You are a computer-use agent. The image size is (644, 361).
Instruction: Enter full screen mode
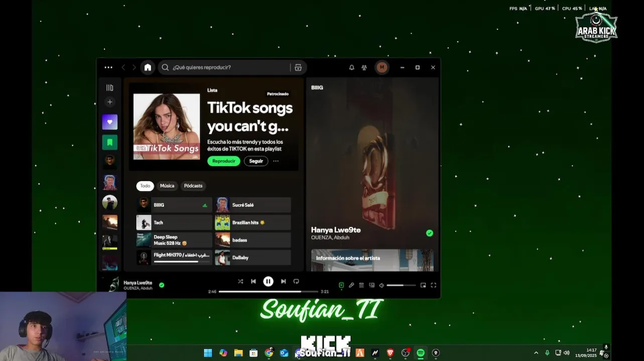(x=433, y=285)
